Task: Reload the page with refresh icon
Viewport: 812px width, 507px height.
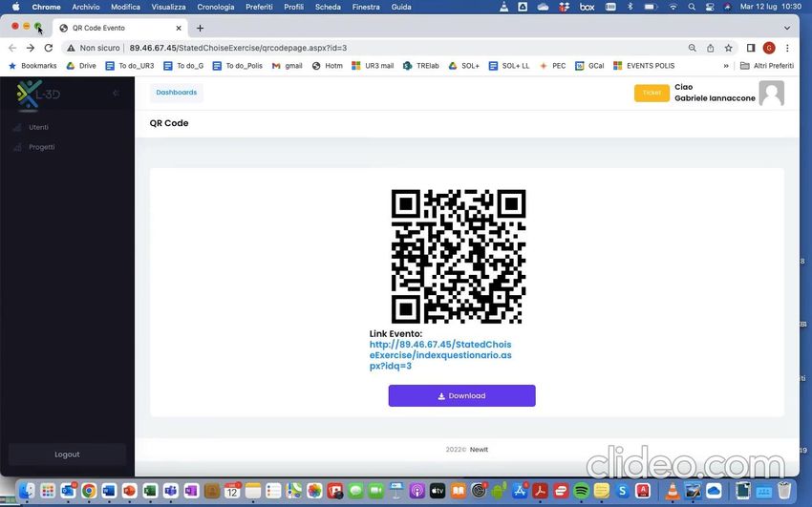Action: 48,48
